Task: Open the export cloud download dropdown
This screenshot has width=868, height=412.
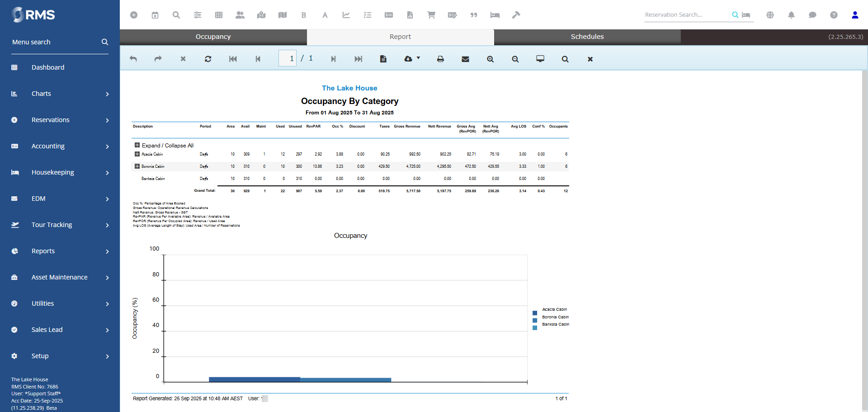Action: pos(412,59)
